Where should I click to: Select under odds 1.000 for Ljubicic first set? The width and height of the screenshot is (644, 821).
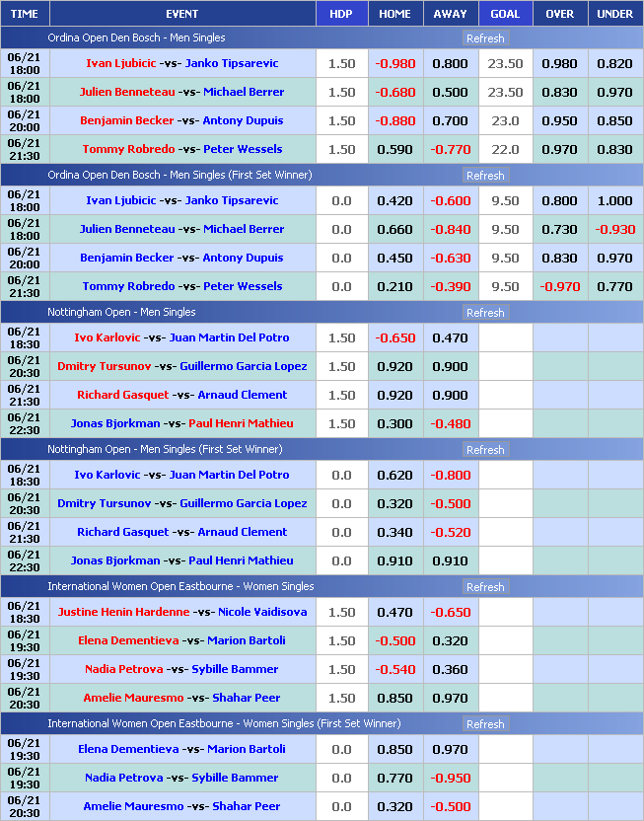coord(615,200)
